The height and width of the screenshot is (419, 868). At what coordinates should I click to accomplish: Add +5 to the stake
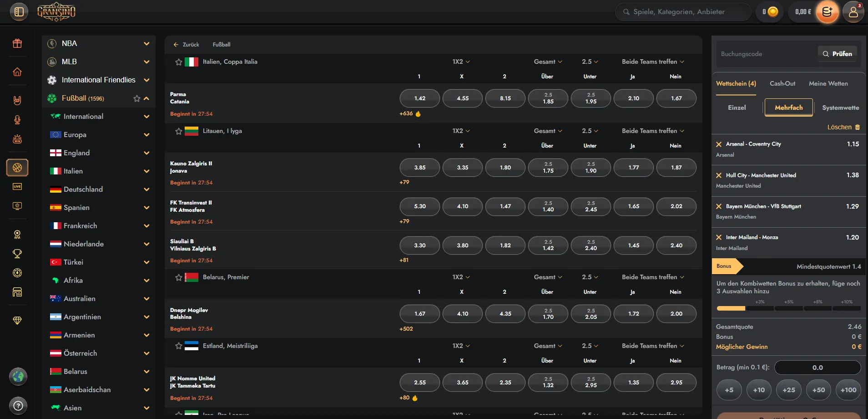(729, 390)
